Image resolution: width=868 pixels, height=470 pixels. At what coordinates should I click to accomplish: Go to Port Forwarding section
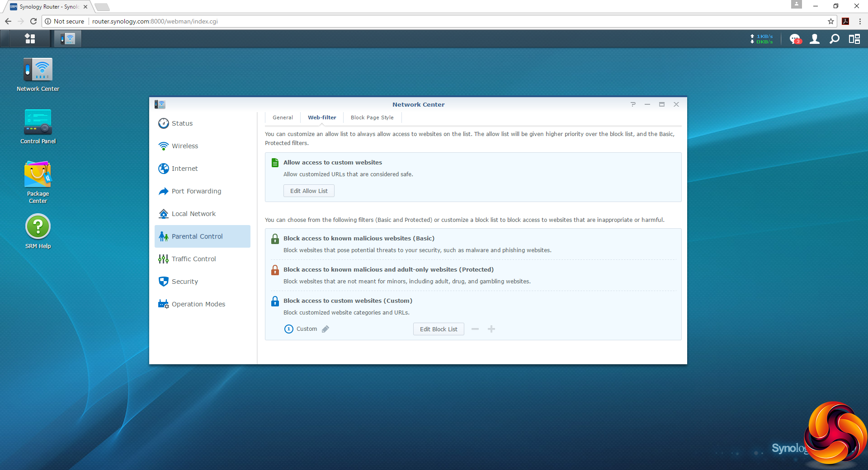[203, 191]
